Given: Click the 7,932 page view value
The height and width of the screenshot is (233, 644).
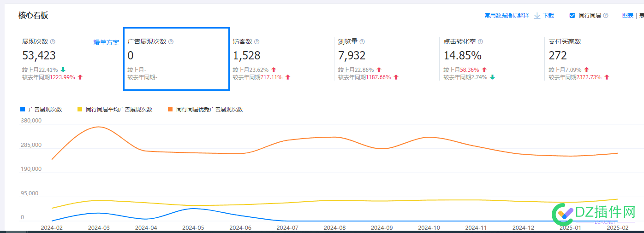Looking at the screenshot, I should 352,56.
